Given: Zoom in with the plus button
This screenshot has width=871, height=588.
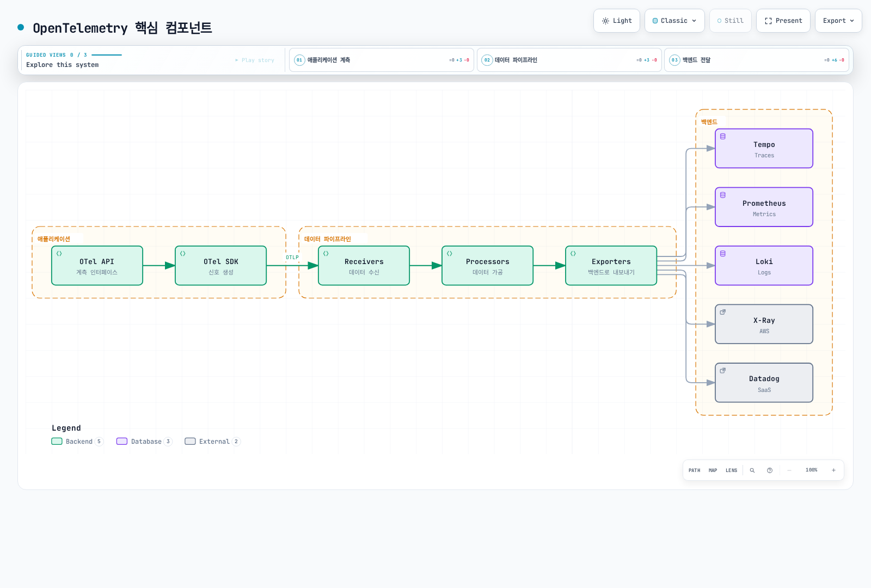Looking at the screenshot, I should (833, 470).
